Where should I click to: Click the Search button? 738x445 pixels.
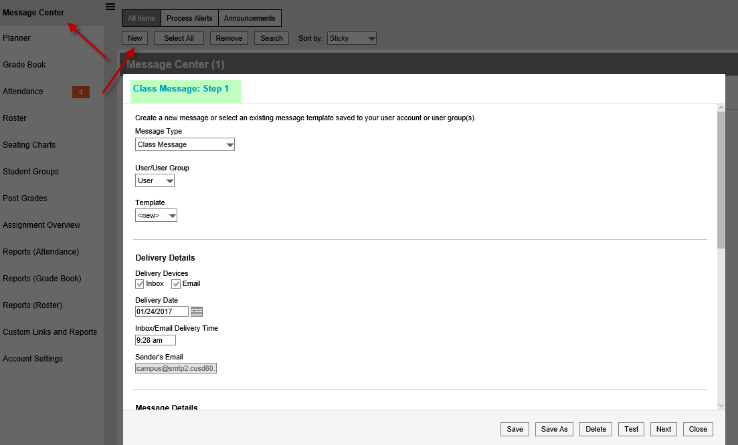click(272, 38)
